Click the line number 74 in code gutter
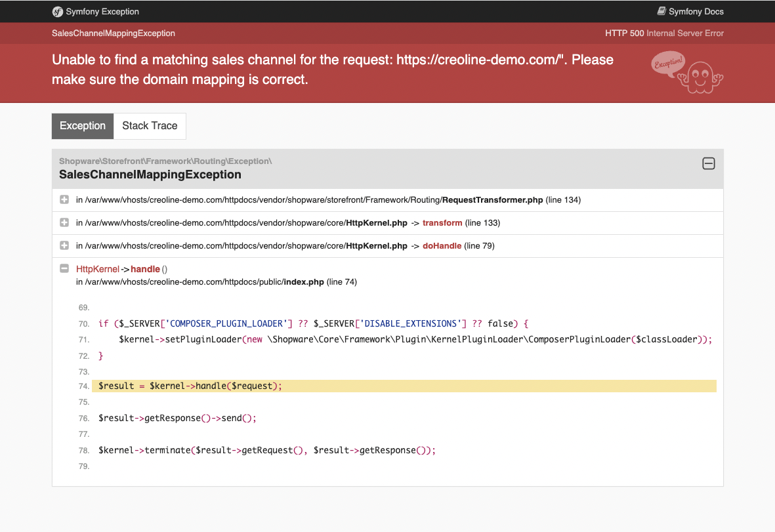Viewport: 775px width, 532px height. click(83, 386)
